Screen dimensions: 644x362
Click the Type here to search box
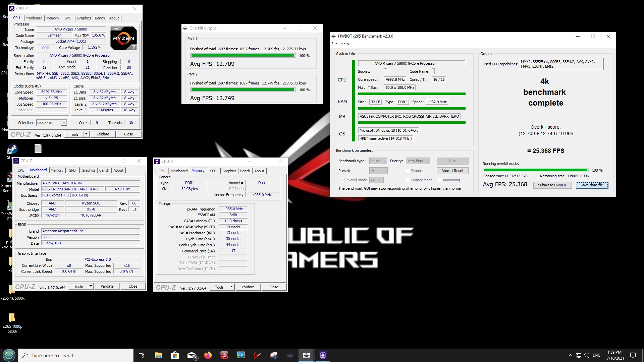[76, 355]
